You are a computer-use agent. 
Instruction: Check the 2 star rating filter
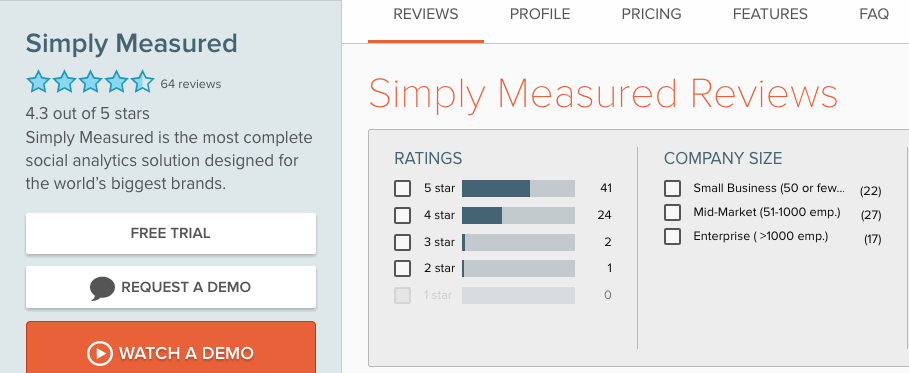[x=402, y=269]
